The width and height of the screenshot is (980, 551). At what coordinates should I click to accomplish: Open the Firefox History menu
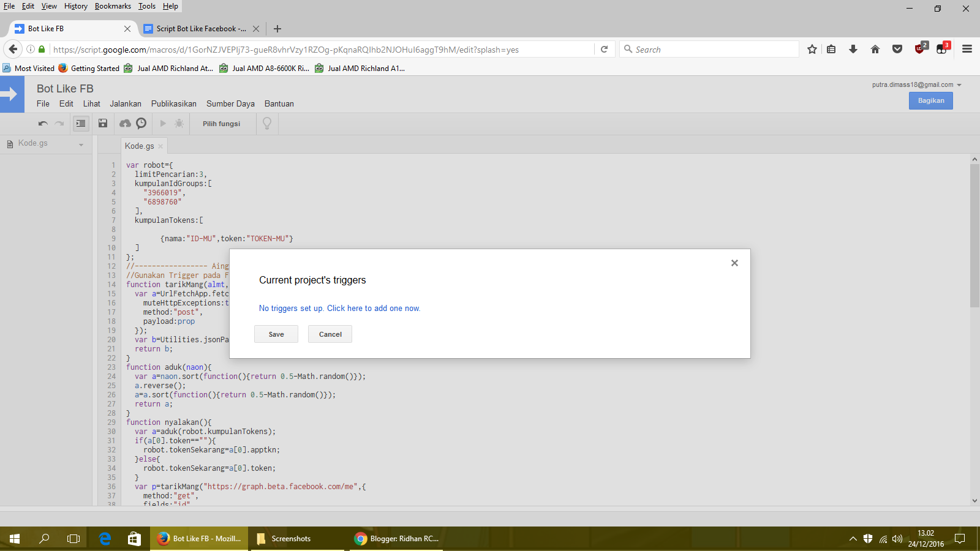(76, 6)
